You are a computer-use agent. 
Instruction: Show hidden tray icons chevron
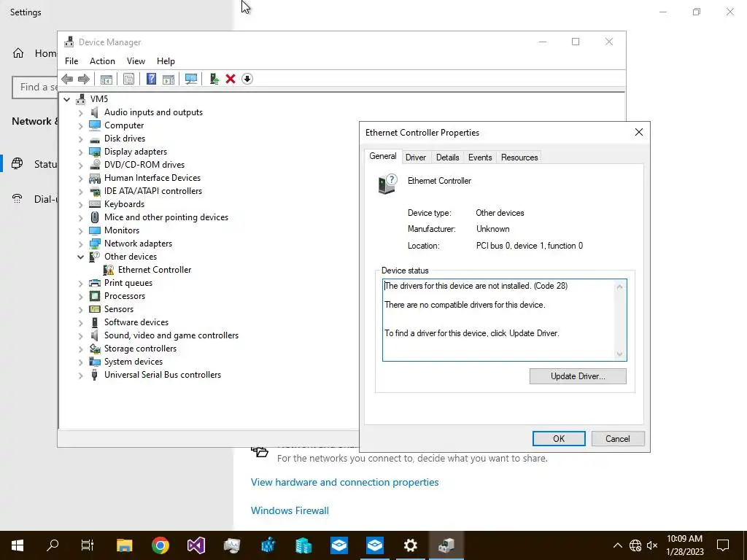(x=617, y=545)
